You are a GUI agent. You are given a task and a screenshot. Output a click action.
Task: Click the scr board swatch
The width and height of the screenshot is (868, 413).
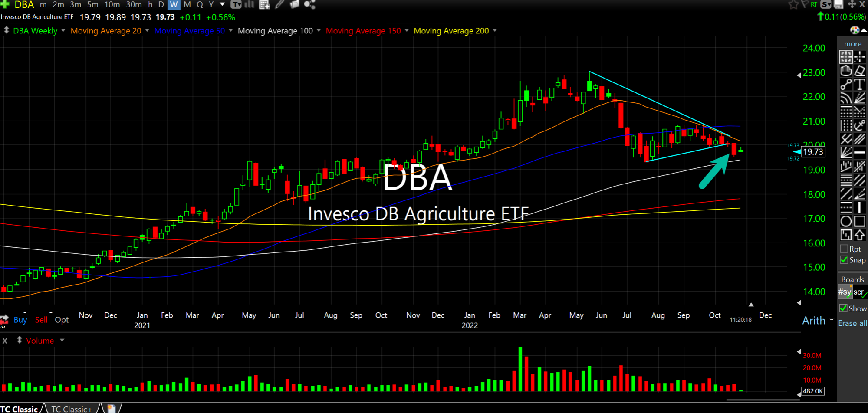[859, 292]
